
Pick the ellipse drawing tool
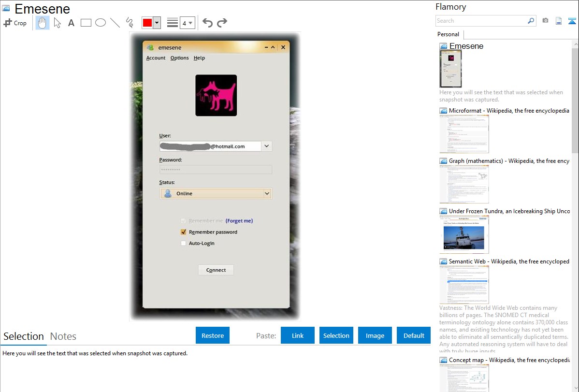click(x=101, y=23)
